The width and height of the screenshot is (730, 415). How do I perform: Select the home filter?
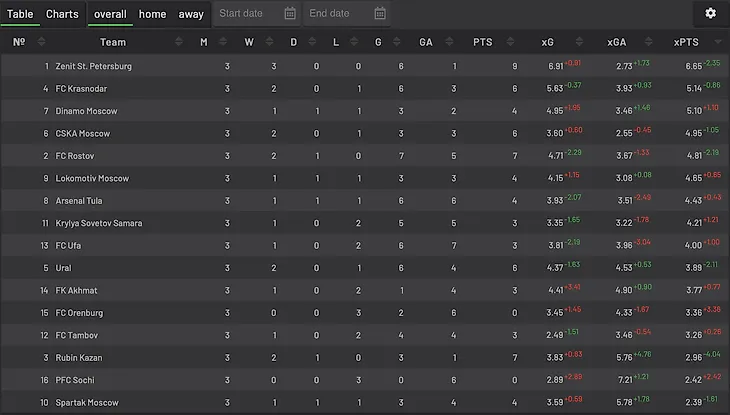pyautogui.click(x=152, y=14)
